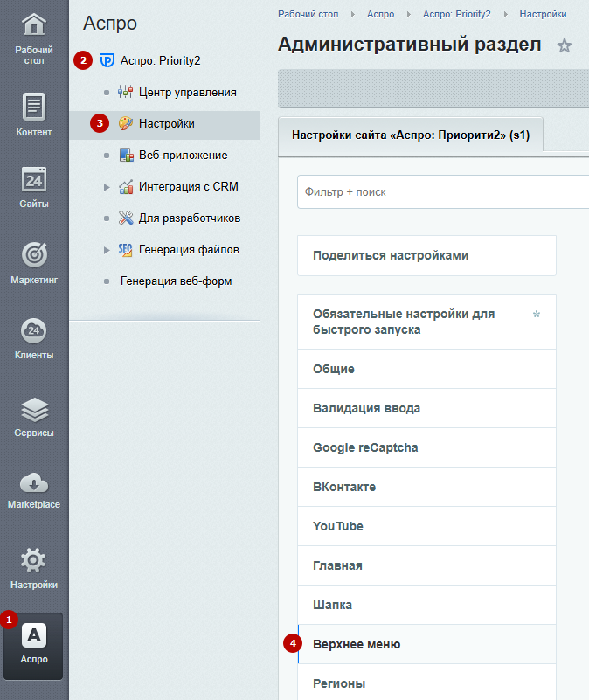The height and width of the screenshot is (700, 589).
Task: Open the Google reCaptcha settings section
Action: (x=426, y=447)
